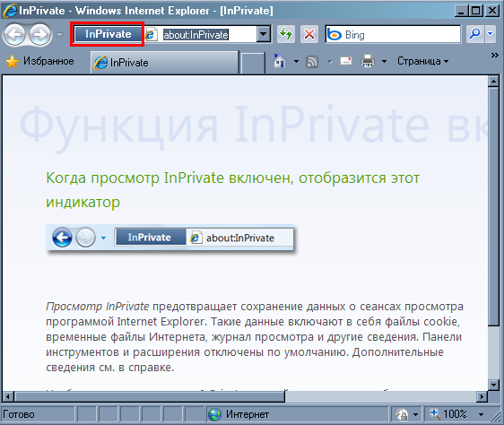Open the Страница menu
The image size is (504, 425).
422,61
